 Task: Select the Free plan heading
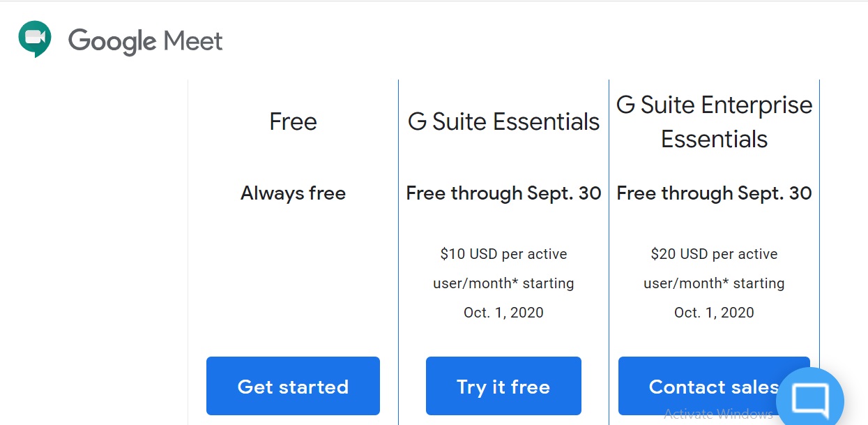coord(293,122)
